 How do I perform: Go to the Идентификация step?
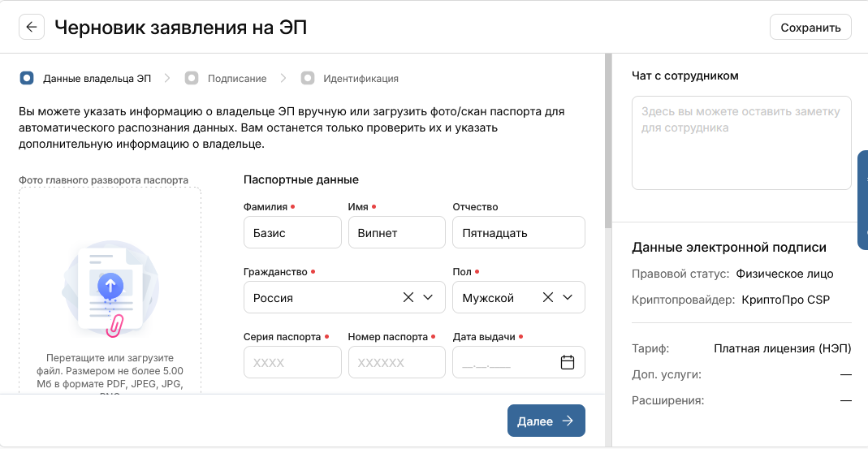click(361, 79)
